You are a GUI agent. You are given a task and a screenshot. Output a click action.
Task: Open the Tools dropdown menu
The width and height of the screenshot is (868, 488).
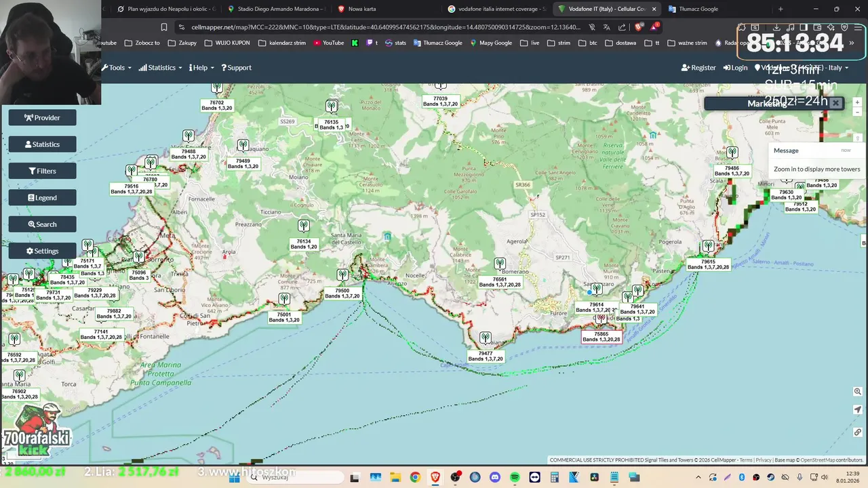click(117, 68)
